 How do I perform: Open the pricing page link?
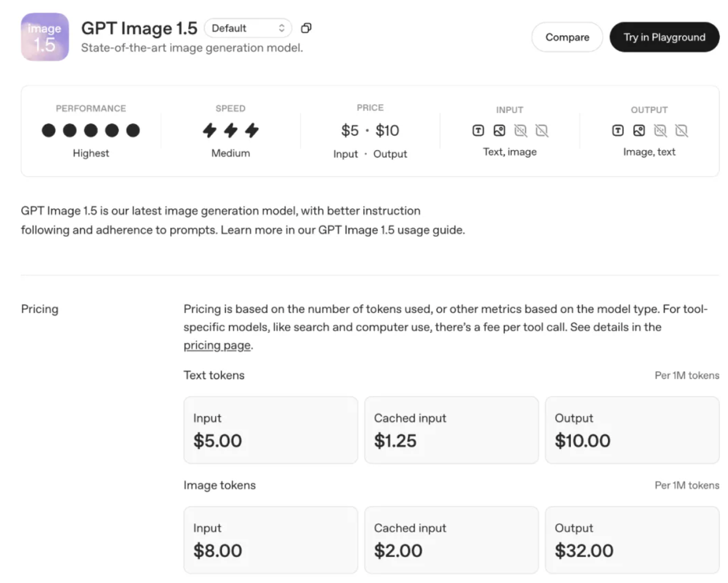tap(217, 346)
